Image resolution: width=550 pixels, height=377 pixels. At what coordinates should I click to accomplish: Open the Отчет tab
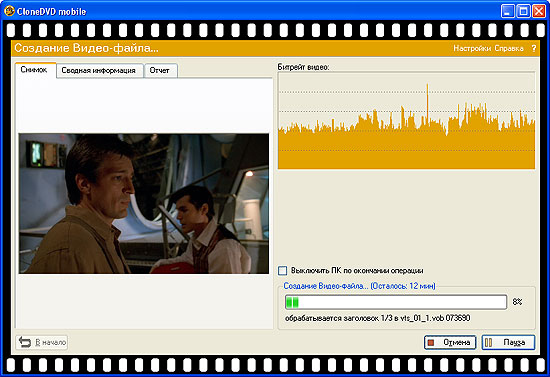[160, 70]
